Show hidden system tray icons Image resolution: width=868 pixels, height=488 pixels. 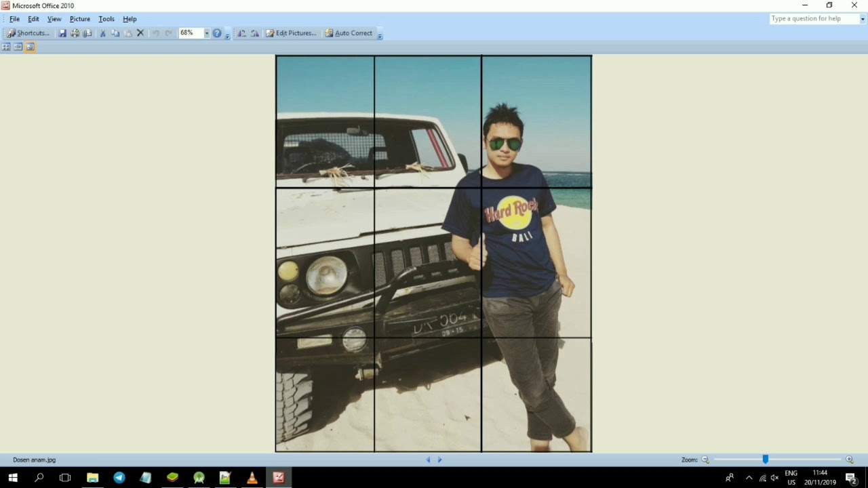click(x=749, y=478)
